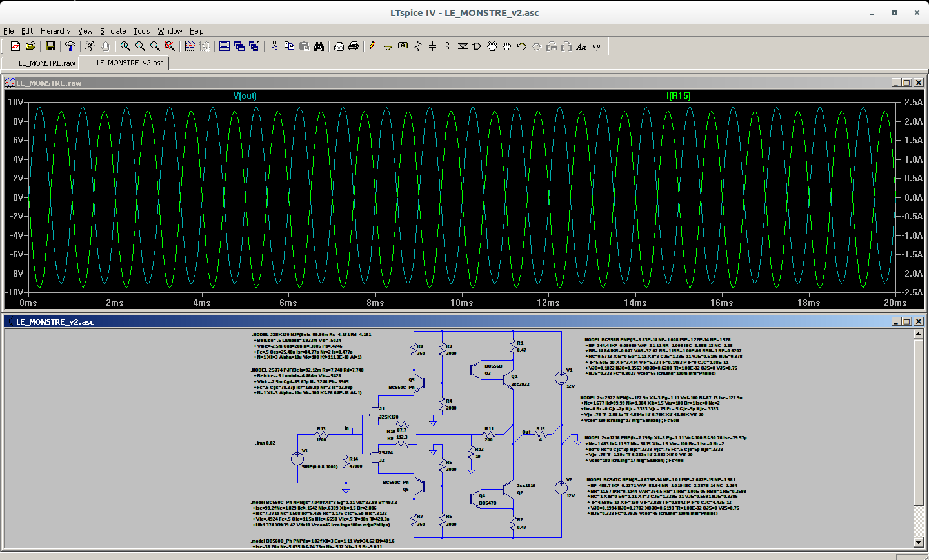
Task: Click the Close All Windows icon
Action: pyautogui.click(x=254, y=46)
